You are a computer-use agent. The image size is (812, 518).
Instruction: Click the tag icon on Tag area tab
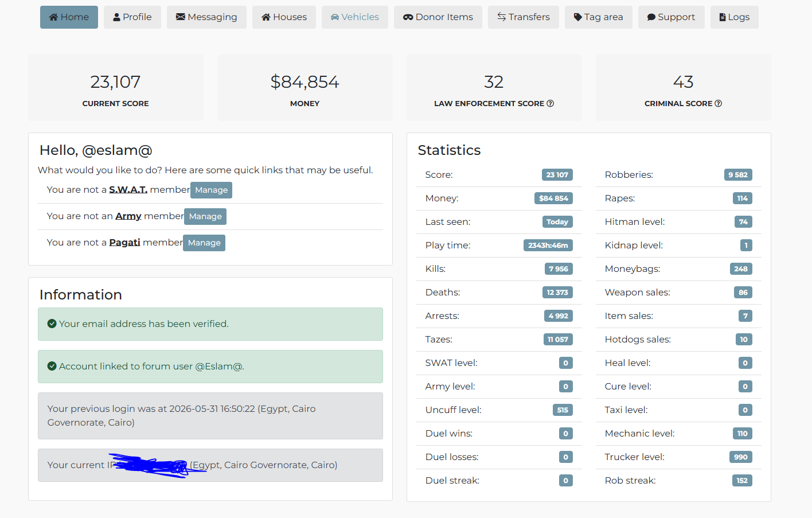(578, 17)
